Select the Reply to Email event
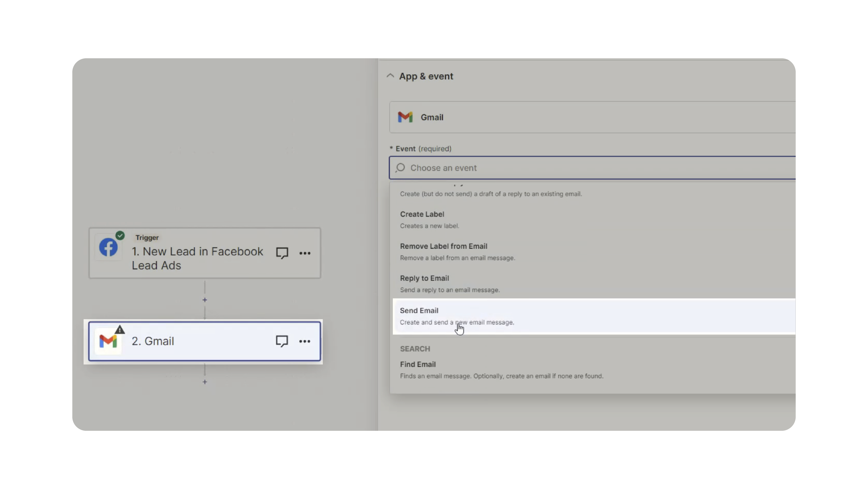Viewport: 868px width, 489px height. (424, 278)
